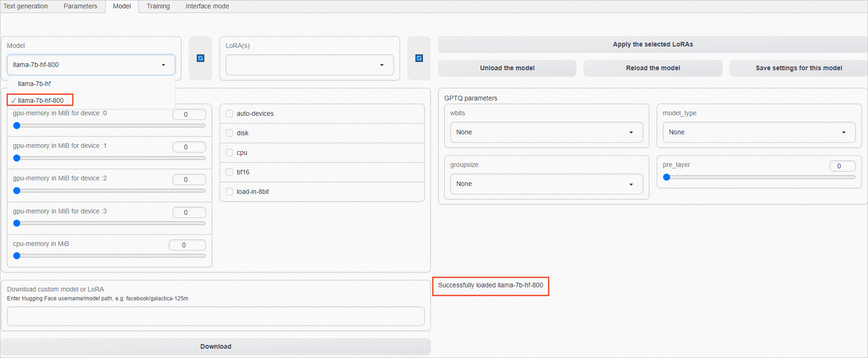Image resolution: width=868 pixels, height=358 pixels.
Task: Click device :1 gpu-memory number box
Action: [189, 147]
